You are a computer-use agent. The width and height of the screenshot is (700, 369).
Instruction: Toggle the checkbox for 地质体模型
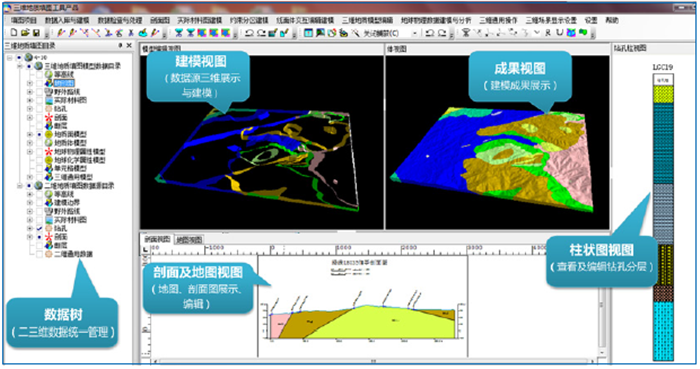tap(39, 143)
